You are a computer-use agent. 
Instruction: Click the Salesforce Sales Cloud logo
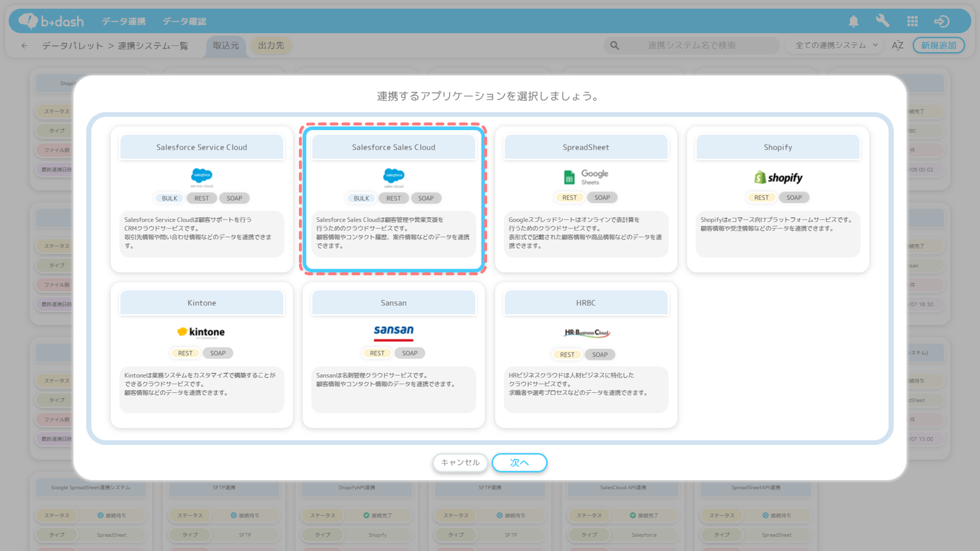click(393, 177)
